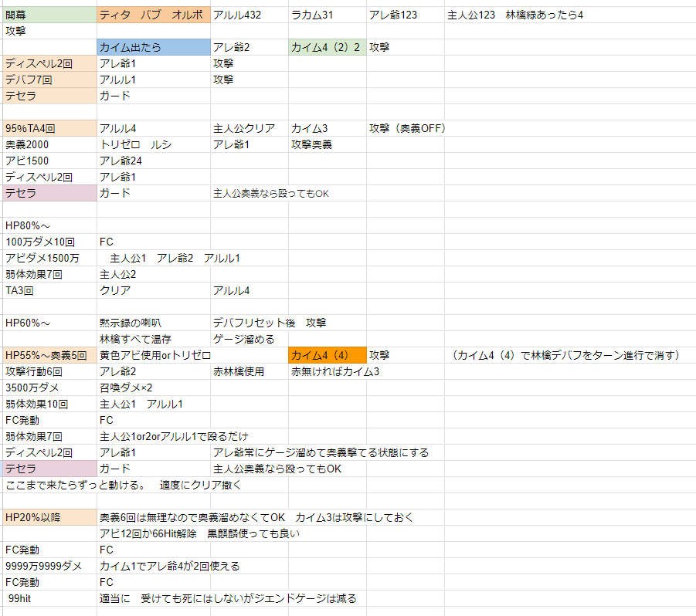Click the 奥義2000 cell
Viewport: 696px width, 616px height.
pyautogui.click(x=49, y=144)
